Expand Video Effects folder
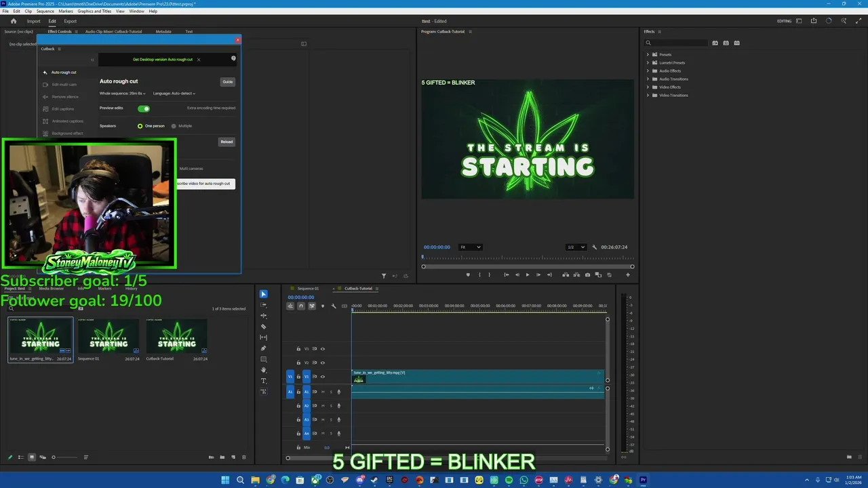This screenshot has width=868, height=488. click(648, 87)
